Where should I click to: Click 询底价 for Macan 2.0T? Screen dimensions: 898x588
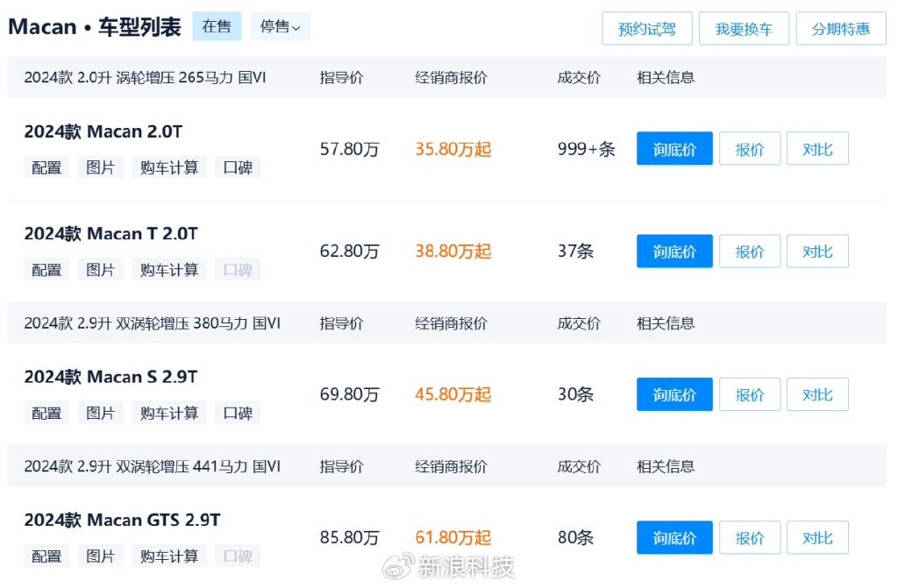674,149
